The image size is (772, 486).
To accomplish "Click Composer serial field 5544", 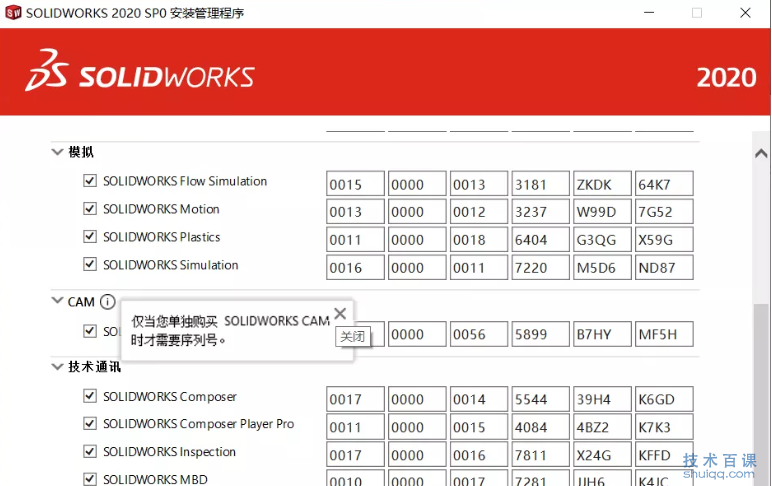I will coord(541,399).
